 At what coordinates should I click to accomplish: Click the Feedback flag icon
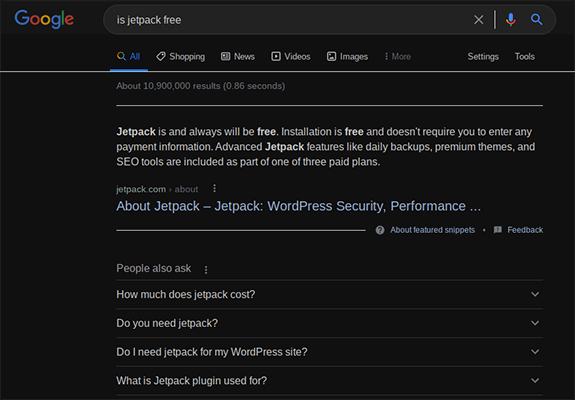click(498, 230)
